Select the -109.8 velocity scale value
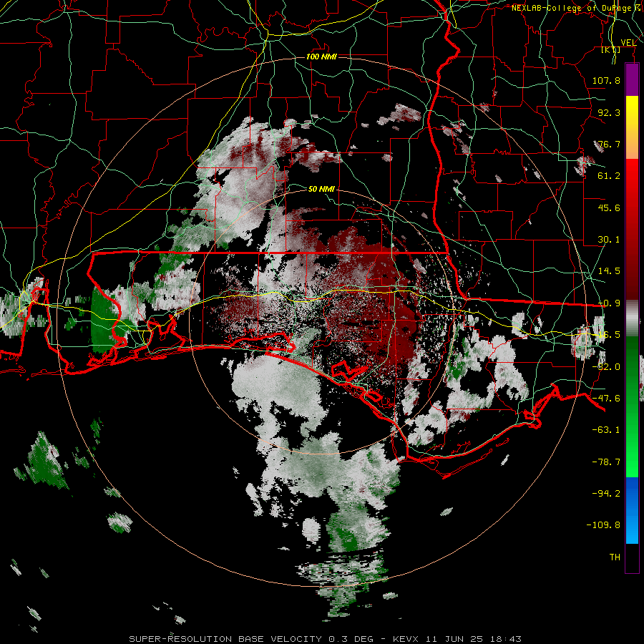This screenshot has height=644, width=644. [603, 525]
